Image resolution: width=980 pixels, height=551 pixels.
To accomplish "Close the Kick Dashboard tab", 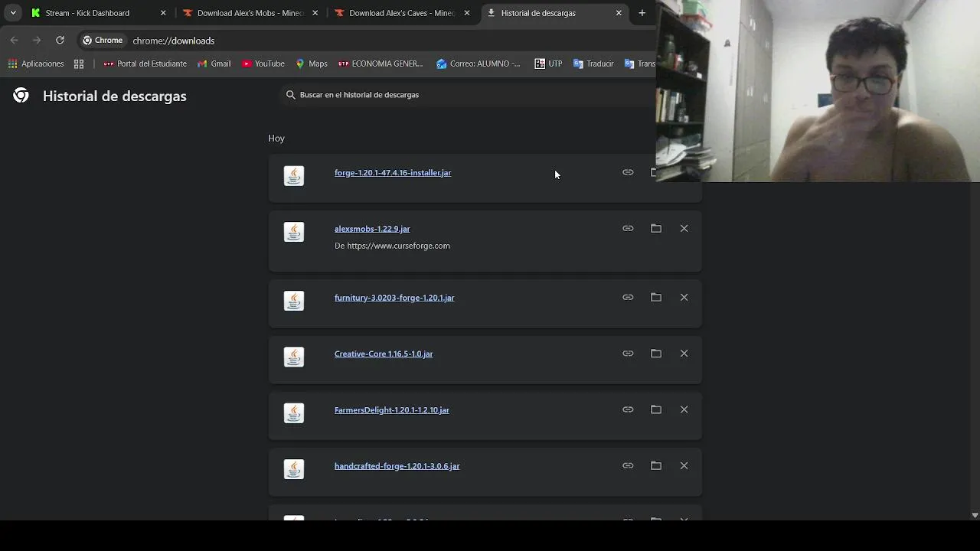I will pos(163,13).
